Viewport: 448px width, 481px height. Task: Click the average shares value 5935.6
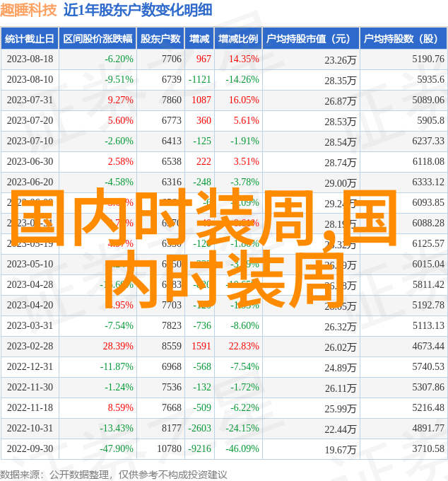(430, 79)
